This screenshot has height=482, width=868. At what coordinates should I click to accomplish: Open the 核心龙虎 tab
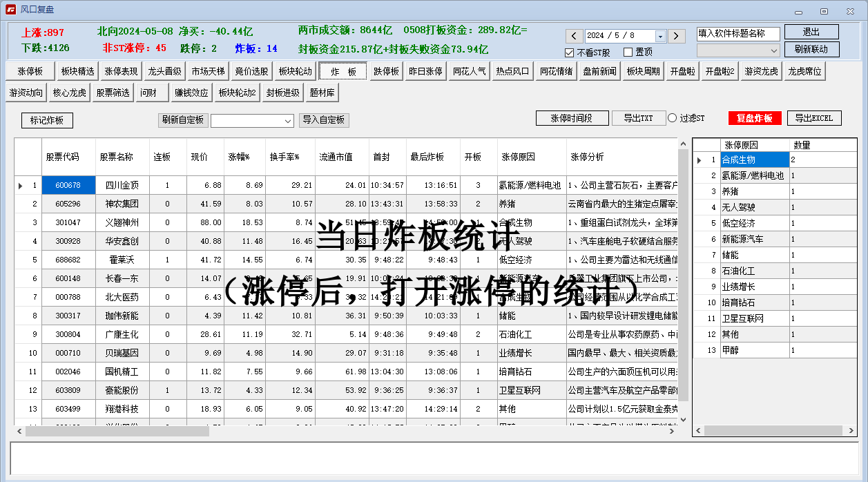(x=70, y=93)
